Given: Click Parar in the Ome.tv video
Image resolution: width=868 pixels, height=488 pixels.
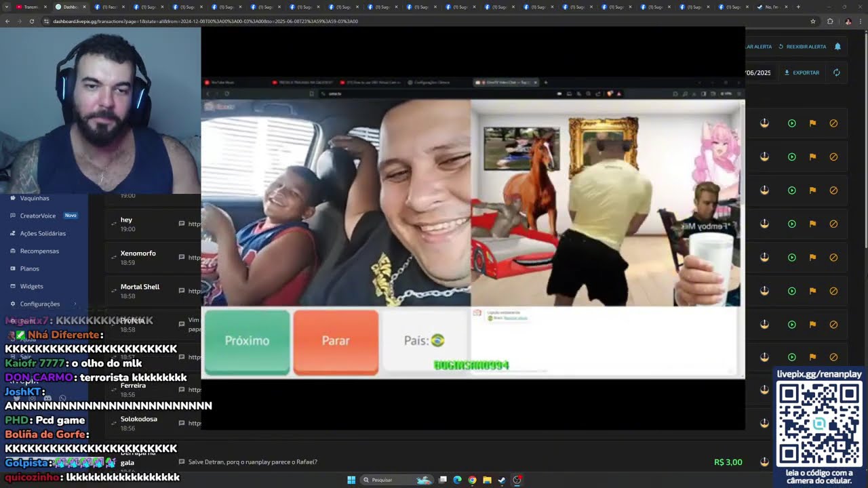Looking at the screenshot, I should click(336, 341).
